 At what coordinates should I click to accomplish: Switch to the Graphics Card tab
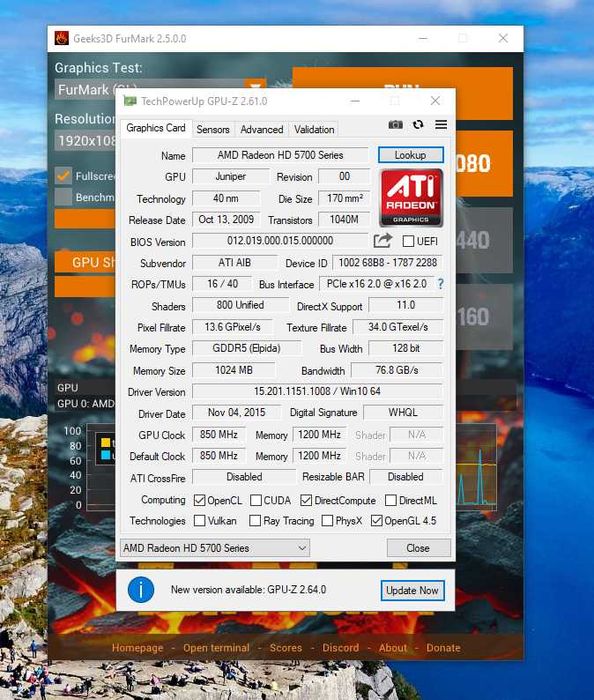click(156, 128)
